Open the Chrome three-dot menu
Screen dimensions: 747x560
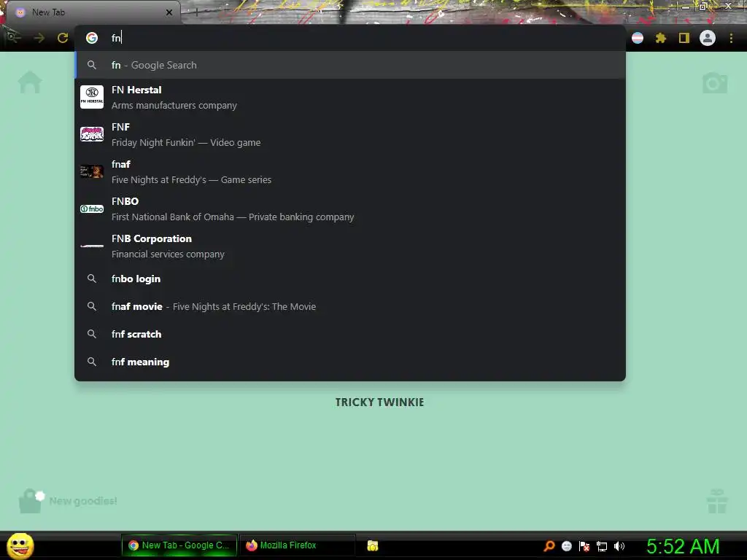tap(731, 38)
